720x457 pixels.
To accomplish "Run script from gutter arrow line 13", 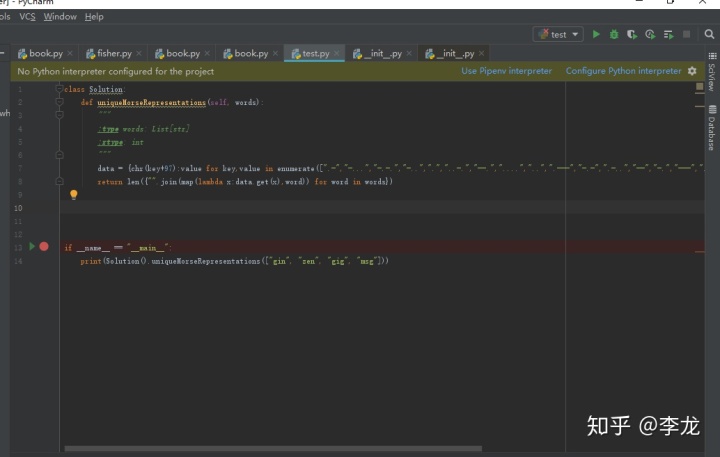I will [x=32, y=247].
